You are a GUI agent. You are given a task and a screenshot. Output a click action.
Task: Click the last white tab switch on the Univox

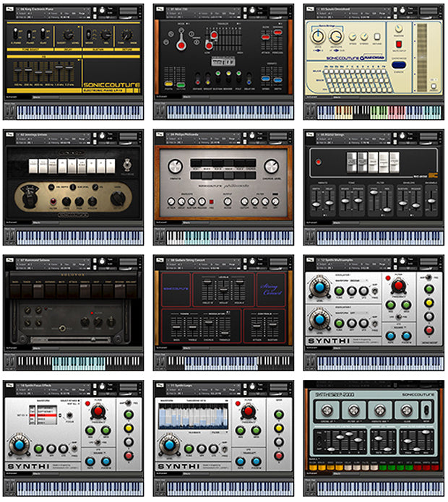point(111,166)
